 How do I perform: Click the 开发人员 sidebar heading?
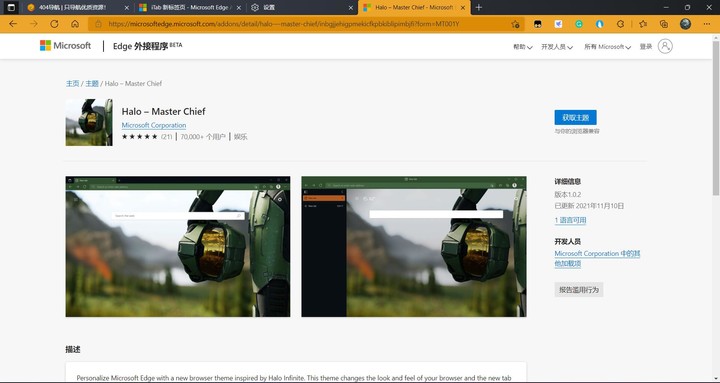coord(568,242)
